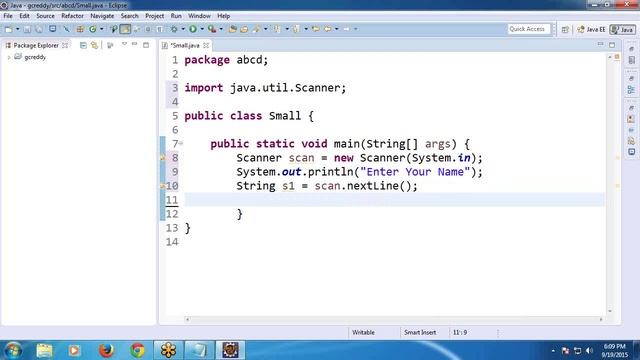Open Google Chrome from the taskbar
This screenshot has height=360, width=640.
[x=137, y=350]
